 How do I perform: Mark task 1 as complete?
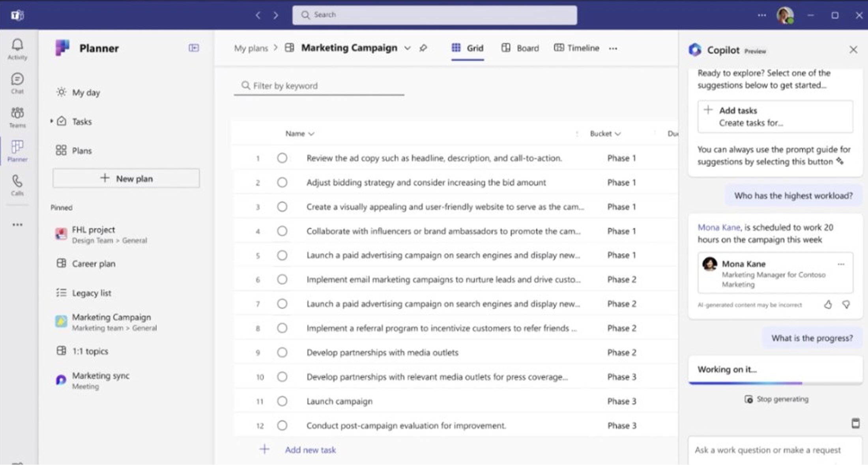(x=282, y=158)
